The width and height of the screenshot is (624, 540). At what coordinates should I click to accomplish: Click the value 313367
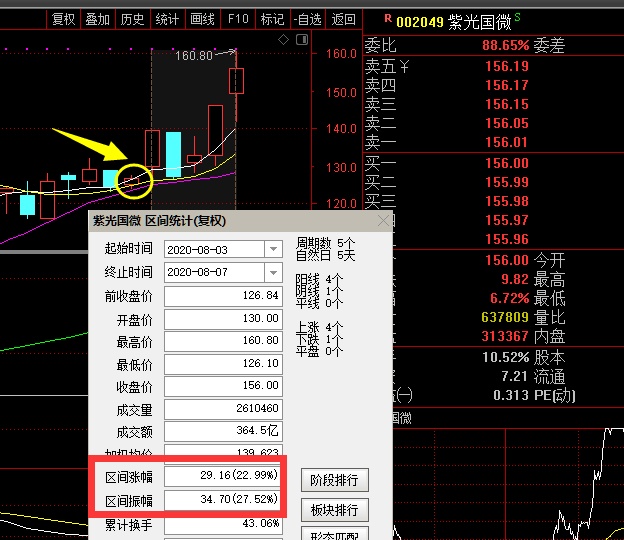pos(505,336)
